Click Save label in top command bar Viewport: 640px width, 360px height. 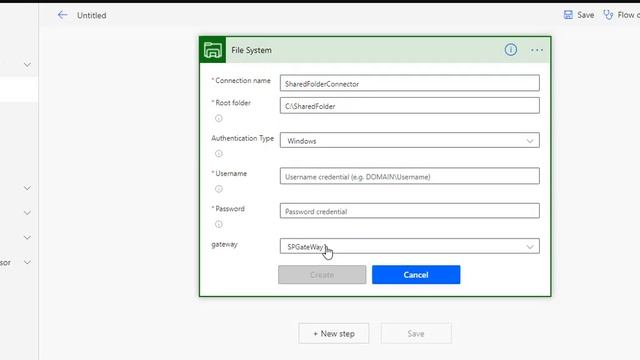point(586,15)
